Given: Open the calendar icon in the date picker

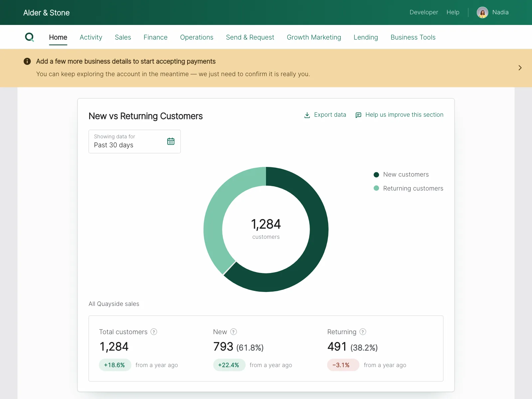Looking at the screenshot, I should coord(171,141).
